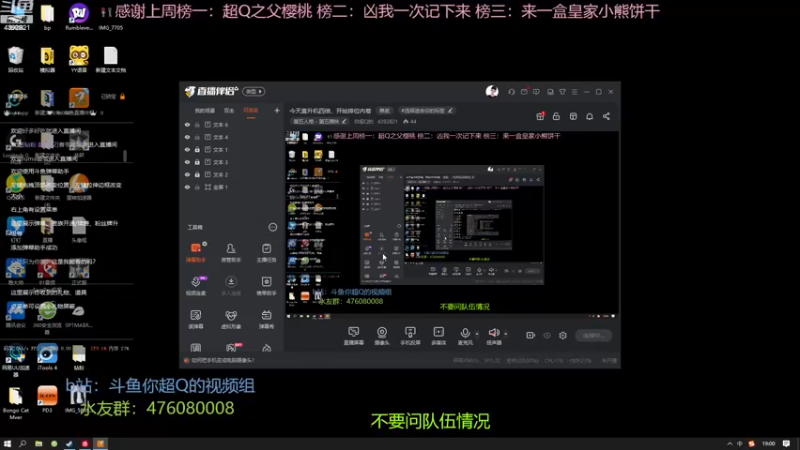Click the live preview canvas
This screenshot has width=800, height=450.
452,225
